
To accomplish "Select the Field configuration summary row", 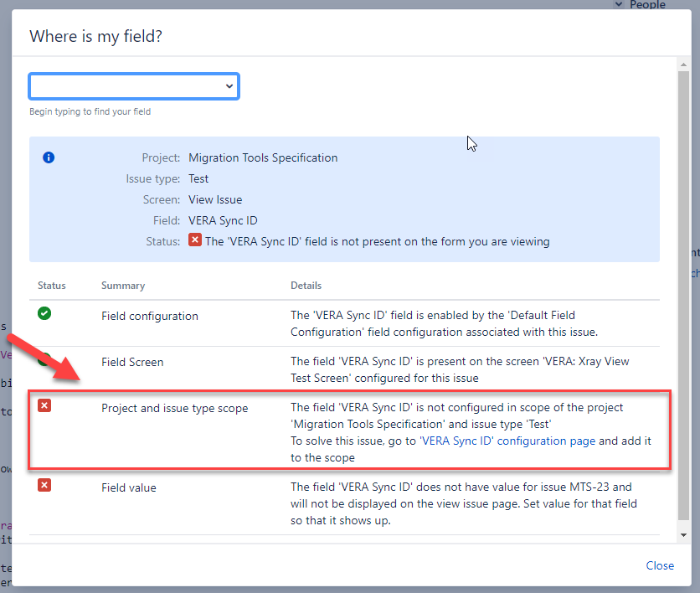I will click(150, 316).
